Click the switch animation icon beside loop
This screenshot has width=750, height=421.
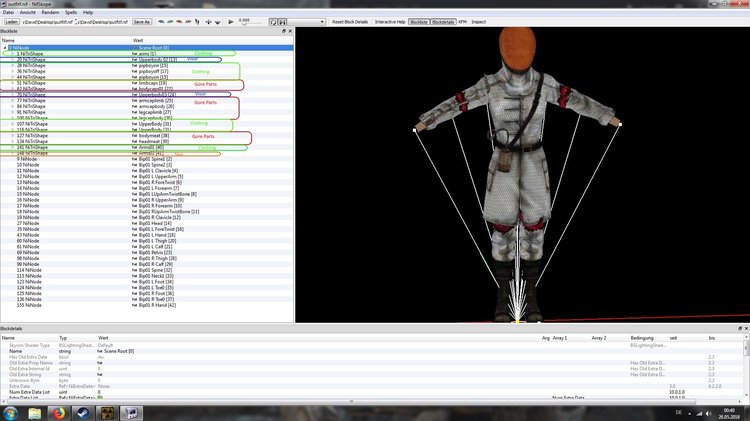coord(282,22)
